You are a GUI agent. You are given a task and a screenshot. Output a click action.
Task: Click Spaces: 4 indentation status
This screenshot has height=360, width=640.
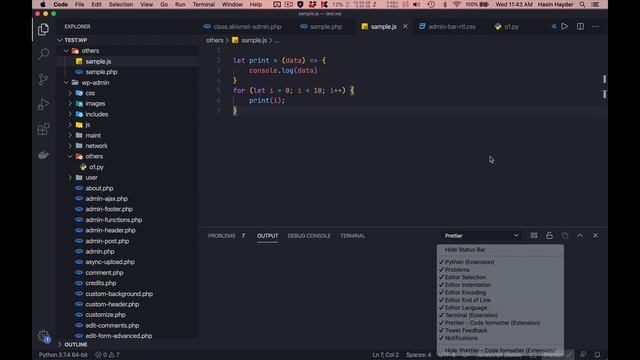pos(418,355)
